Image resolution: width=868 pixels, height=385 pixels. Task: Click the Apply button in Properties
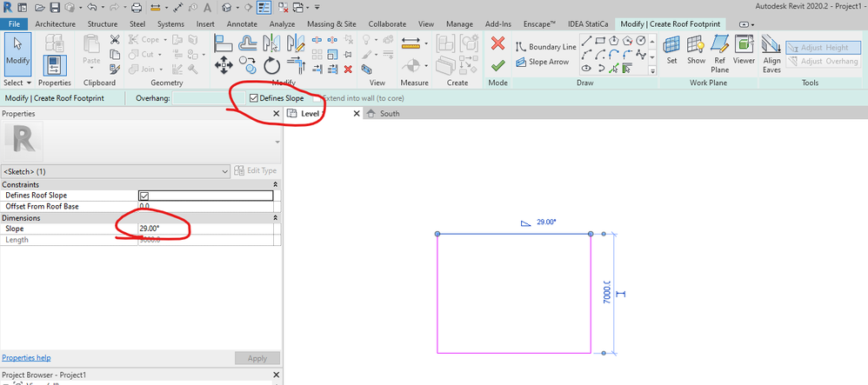257,358
